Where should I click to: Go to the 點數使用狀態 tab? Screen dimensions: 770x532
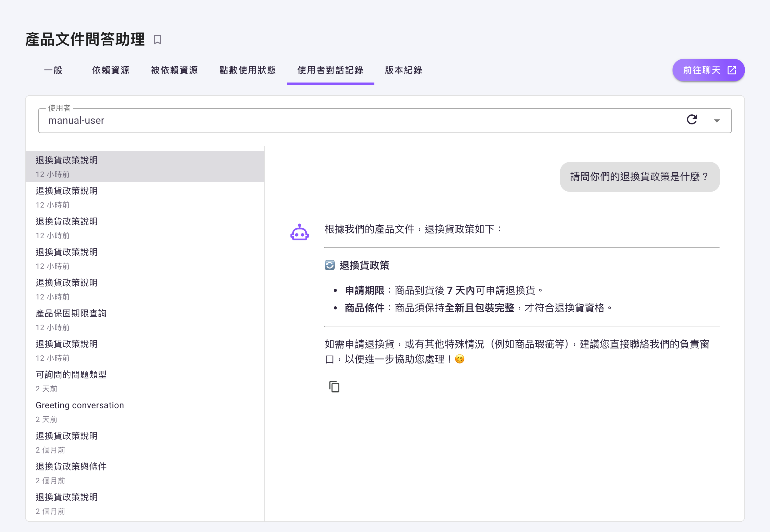tap(247, 70)
